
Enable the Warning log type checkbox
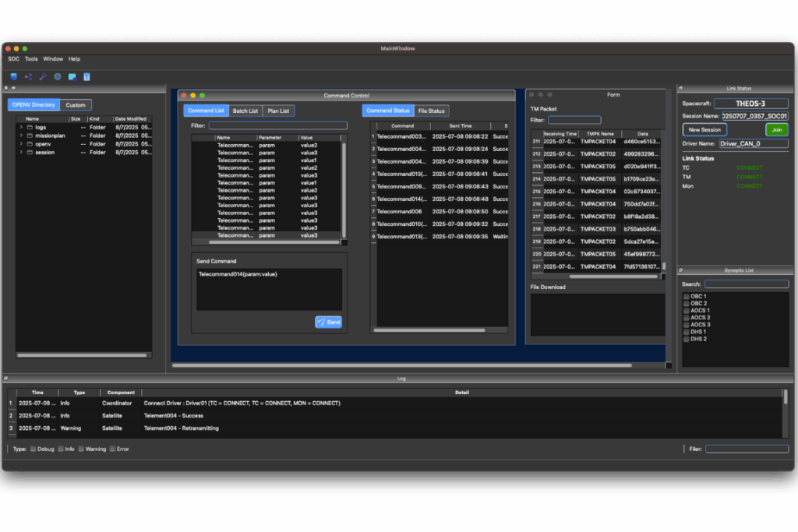click(x=81, y=449)
